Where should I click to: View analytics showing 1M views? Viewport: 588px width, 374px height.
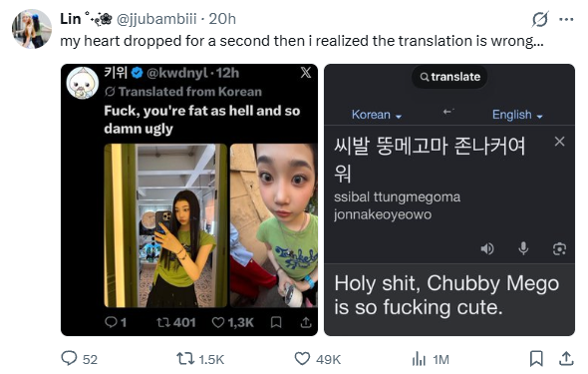click(419, 359)
